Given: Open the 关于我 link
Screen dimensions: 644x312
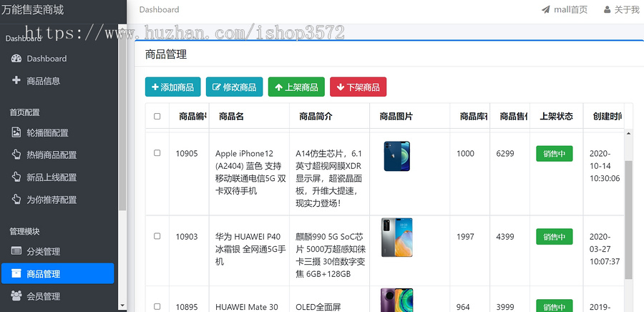Looking at the screenshot, I should pyautogui.click(x=621, y=10).
